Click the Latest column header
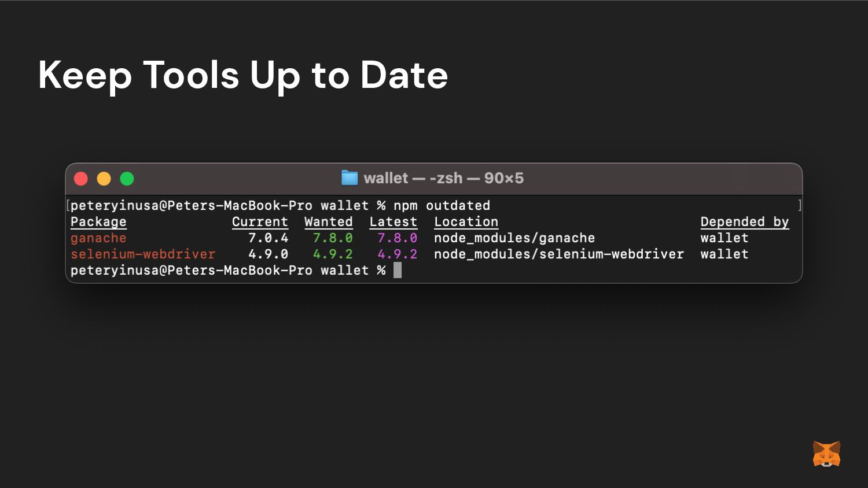The height and width of the screenshot is (488, 868). tap(393, 222)
